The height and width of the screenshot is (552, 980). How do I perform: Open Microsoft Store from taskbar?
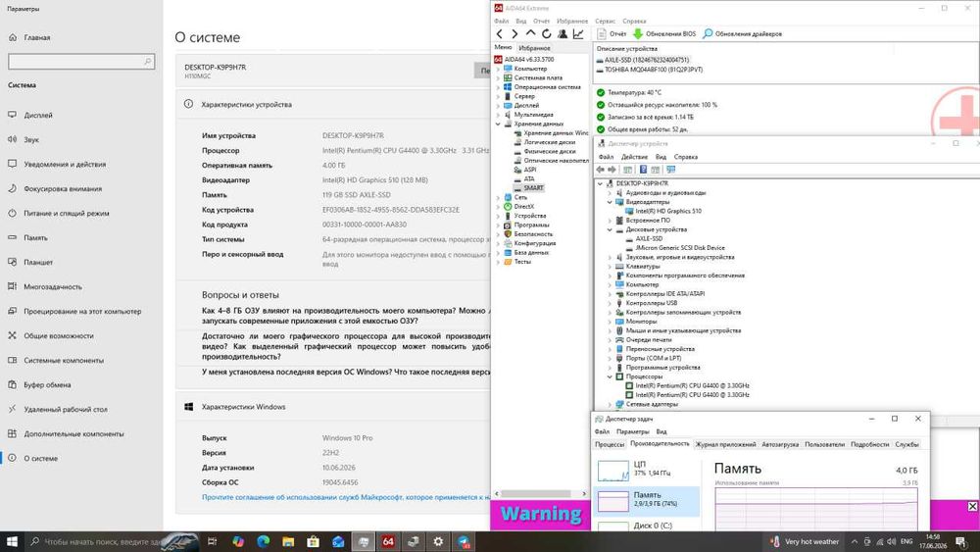(314, 541)
